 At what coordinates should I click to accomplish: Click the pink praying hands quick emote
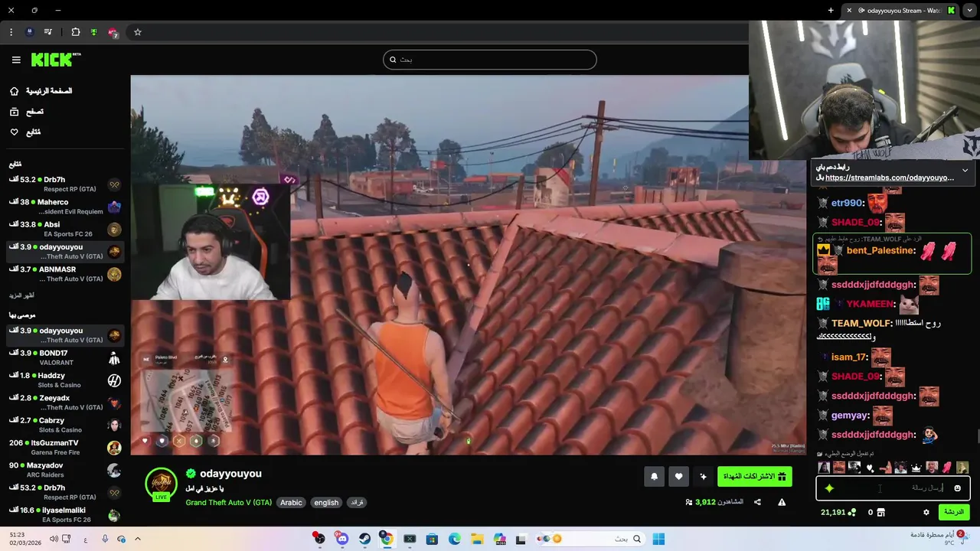[947, 468]
